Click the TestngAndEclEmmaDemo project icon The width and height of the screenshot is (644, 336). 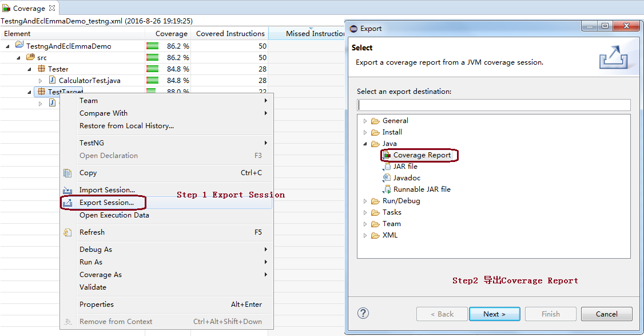click(x=19, y=45)
